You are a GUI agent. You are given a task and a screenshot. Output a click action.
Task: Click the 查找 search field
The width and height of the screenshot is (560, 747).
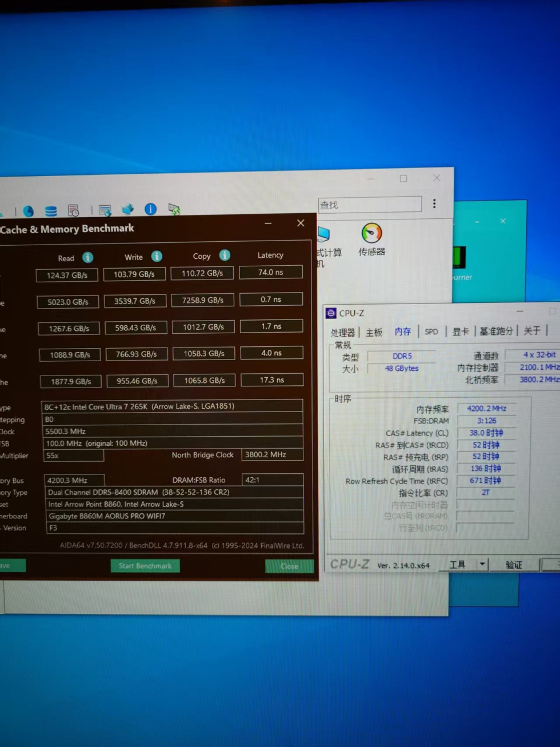click(370, 204)
